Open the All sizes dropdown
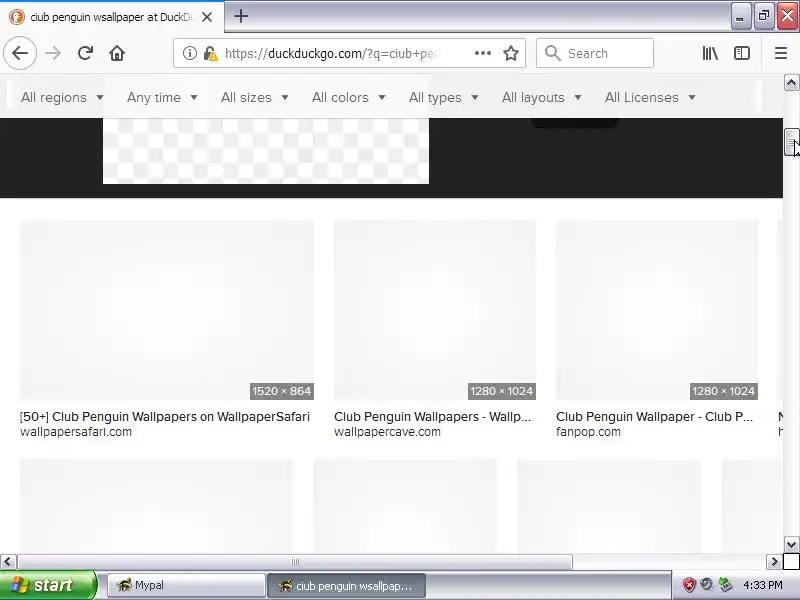This screenshot has height=600, width=800. pyautogui.click(x=255, y=97)
